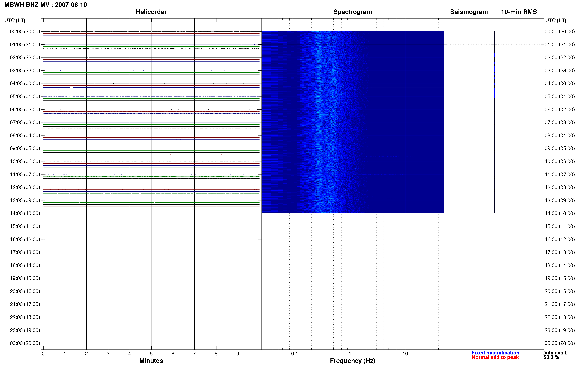Click the "0" tick label on the Minutes axis
Screen dimensions: 588x368
point(43,354)
